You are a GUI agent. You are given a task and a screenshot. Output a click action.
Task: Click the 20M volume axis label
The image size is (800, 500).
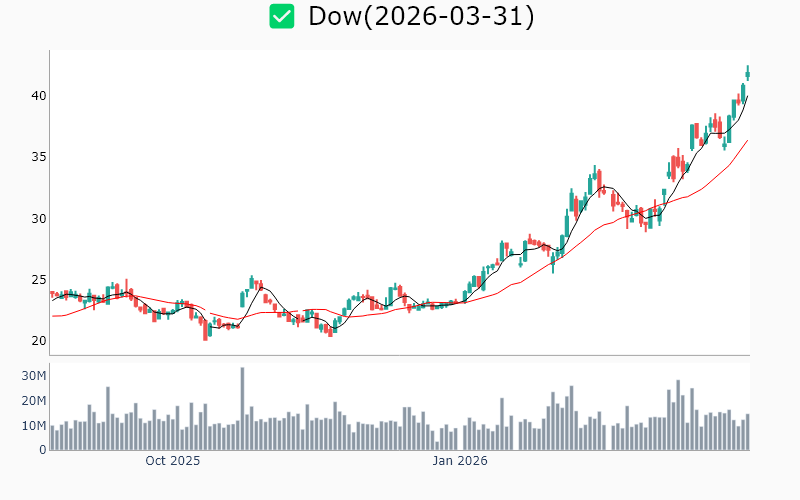point(34,401)
